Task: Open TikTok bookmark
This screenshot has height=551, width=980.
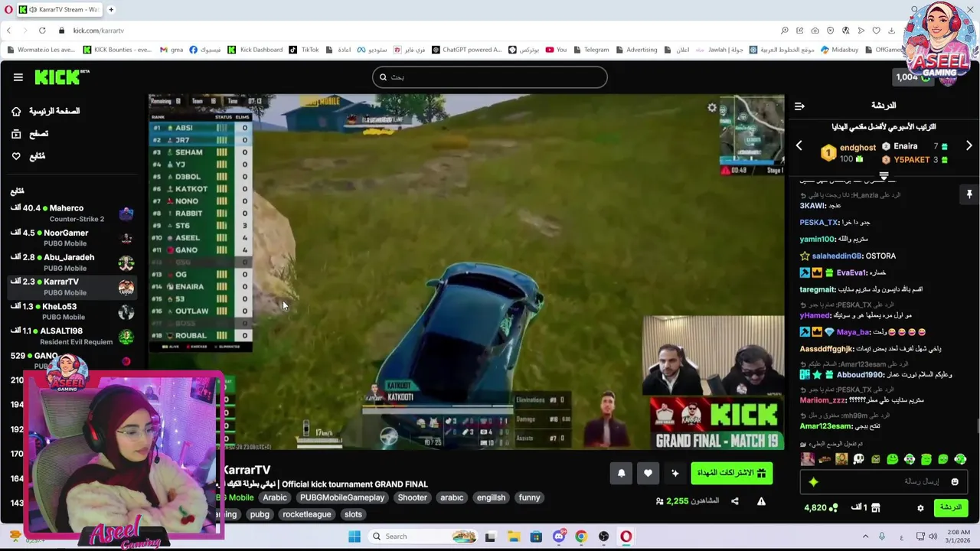Action: pyautogui.click(x=304, y=50)
